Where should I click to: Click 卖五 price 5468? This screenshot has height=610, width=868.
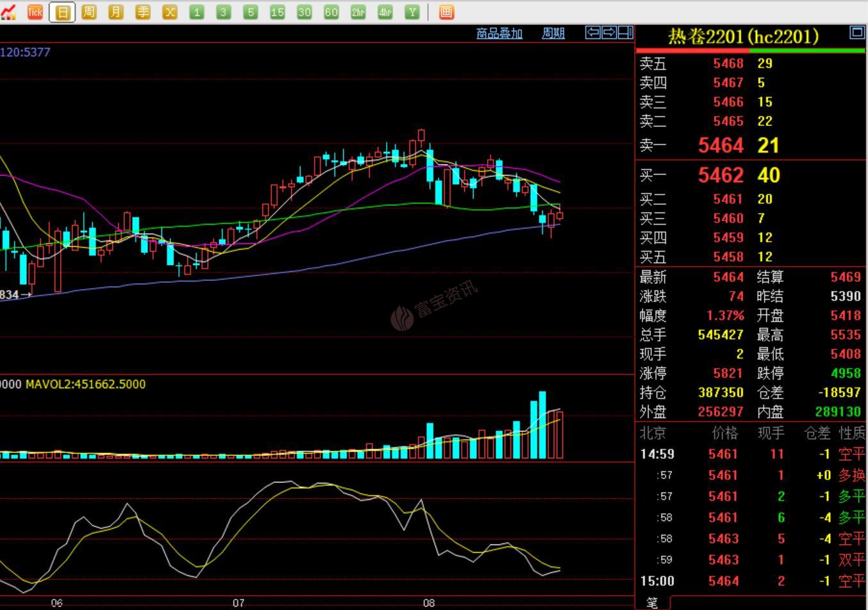click(x=728, y=64)
